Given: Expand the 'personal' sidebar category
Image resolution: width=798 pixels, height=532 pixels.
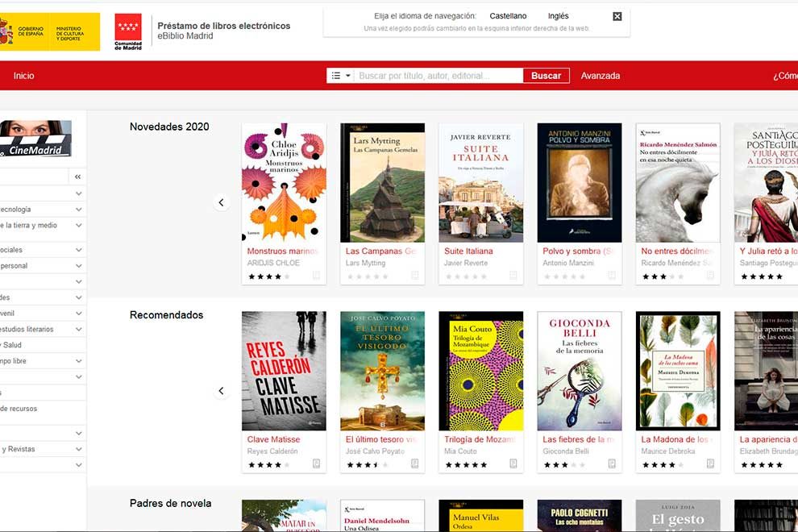Looking at the screenshot, I should point(78,266).
